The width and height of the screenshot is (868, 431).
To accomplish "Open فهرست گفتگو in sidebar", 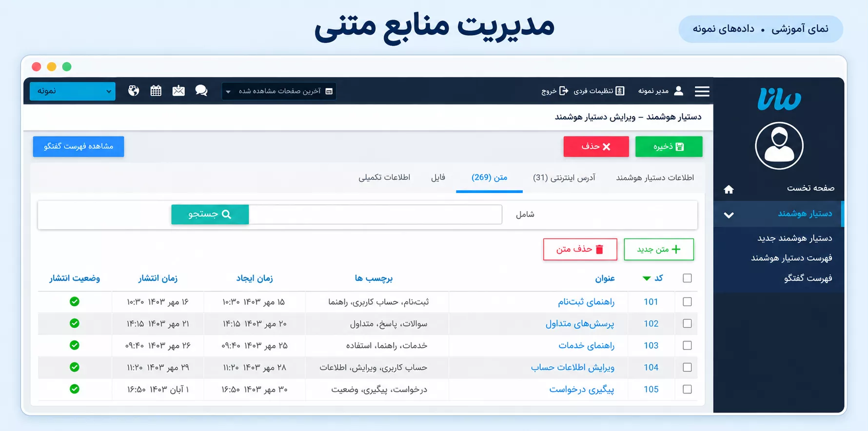I will [x=808, y=278].
